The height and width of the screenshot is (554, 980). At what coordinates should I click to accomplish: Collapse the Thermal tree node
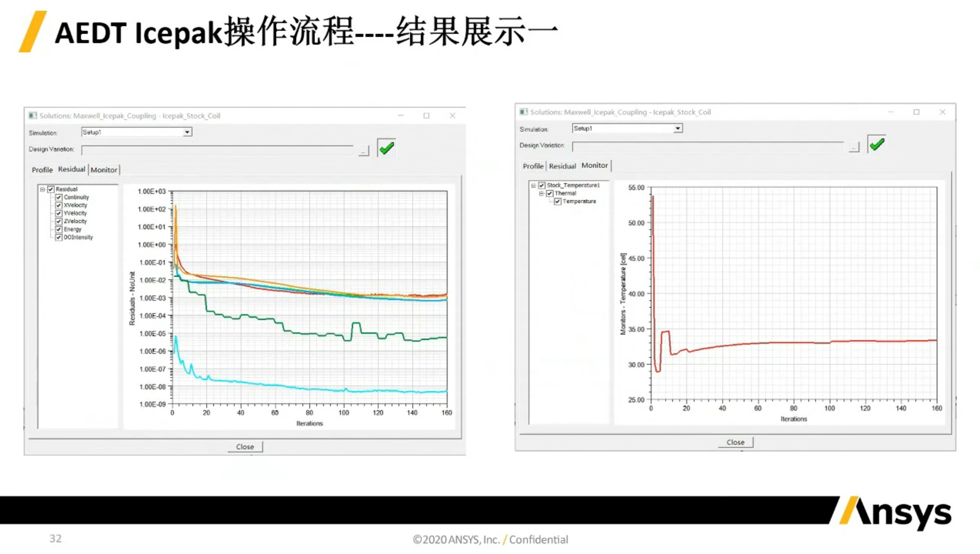click(541, 193)
